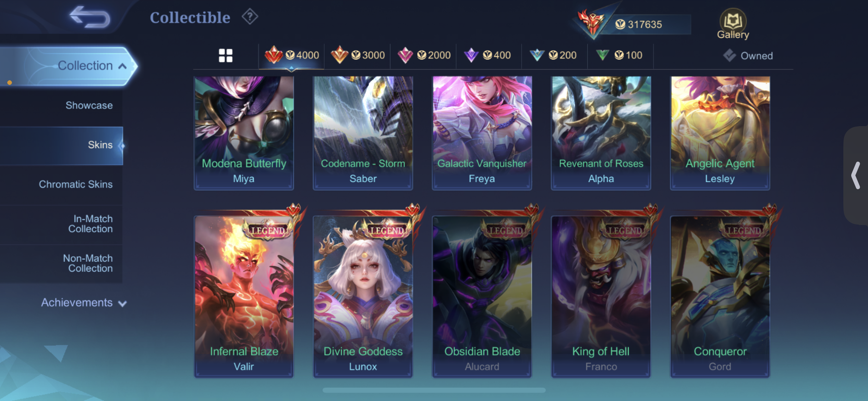Screen dimensions: 868x401
Task: Tap the back arrow icon
Action: (90, 17)
